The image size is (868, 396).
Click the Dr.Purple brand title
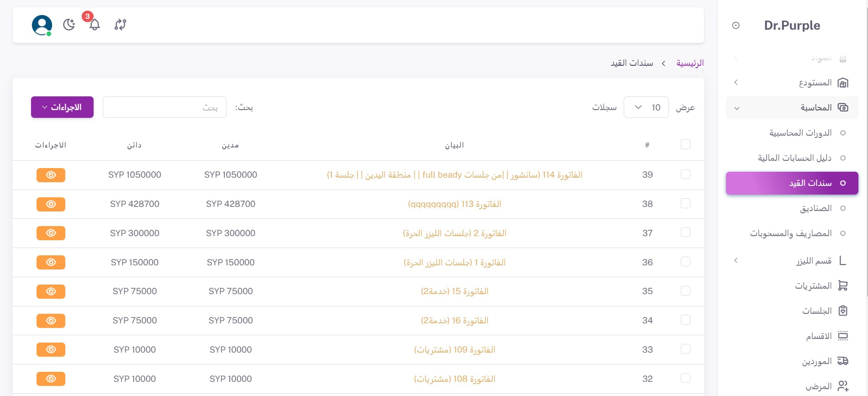792,26
